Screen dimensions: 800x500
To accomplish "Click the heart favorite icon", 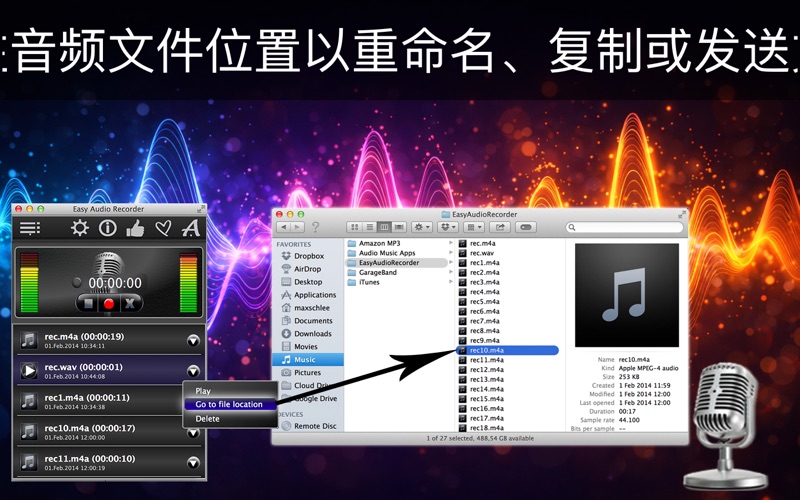I will click(163, 228).
